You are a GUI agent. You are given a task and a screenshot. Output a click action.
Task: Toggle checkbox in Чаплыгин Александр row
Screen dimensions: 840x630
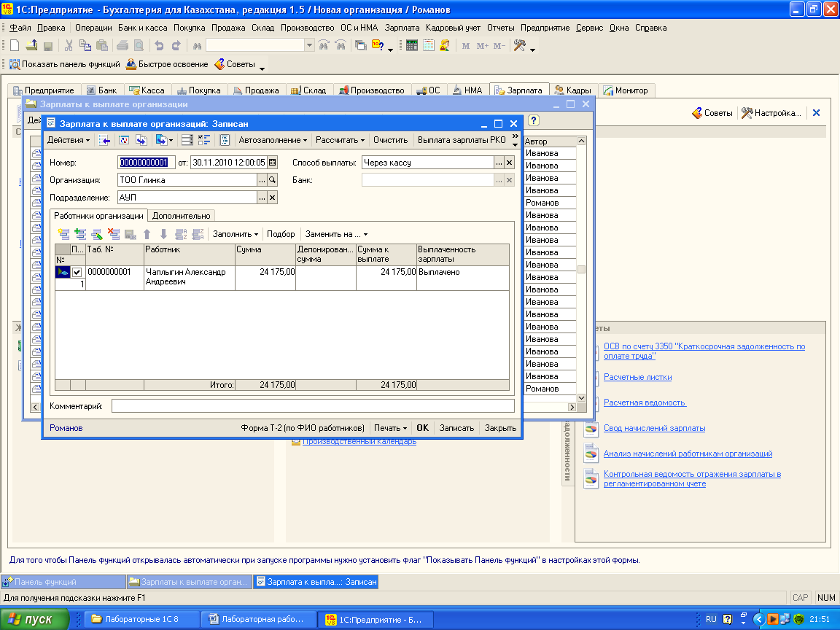(77, 272)
